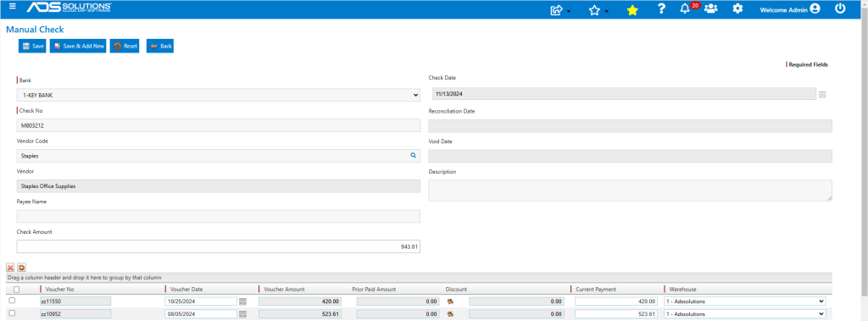Open the Check Date calendar picker
This screenshot has height=321, width=868.
pyautogui.click(x=822, y=95)
